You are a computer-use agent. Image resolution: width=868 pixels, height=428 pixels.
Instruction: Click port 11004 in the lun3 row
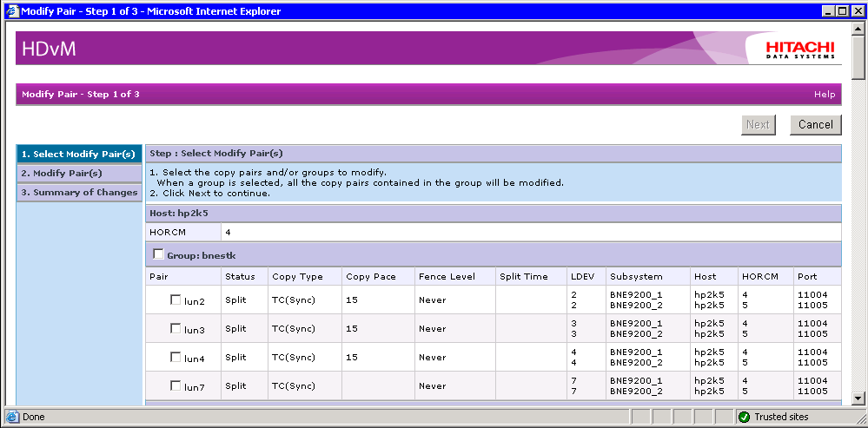[812, 323]
